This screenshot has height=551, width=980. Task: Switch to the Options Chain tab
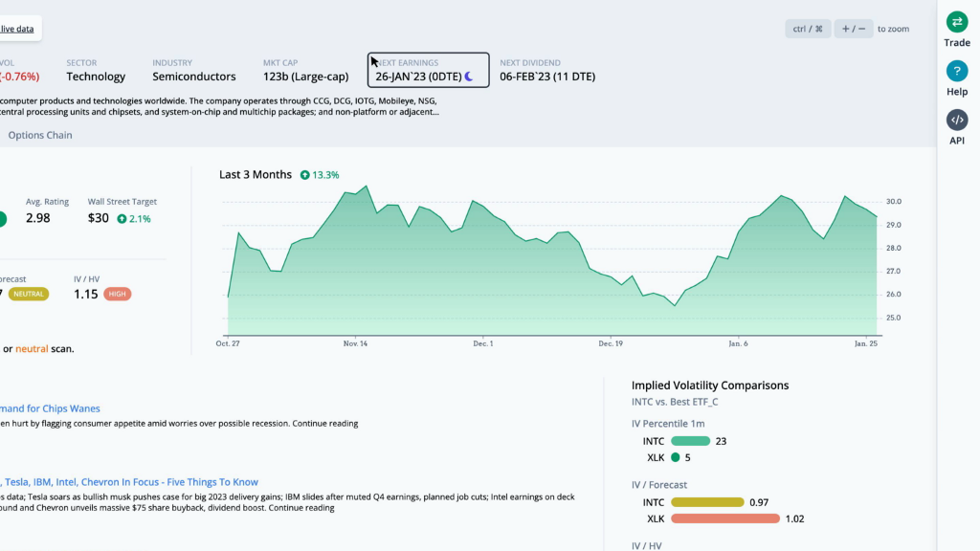[x=40, y=135]
